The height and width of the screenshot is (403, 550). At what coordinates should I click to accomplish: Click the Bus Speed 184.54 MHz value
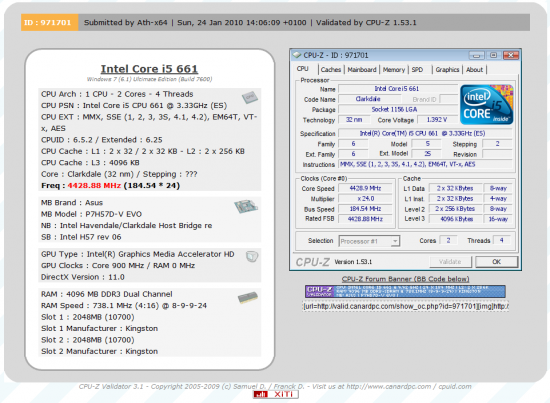pyautogui.click(x=365, y=209)
